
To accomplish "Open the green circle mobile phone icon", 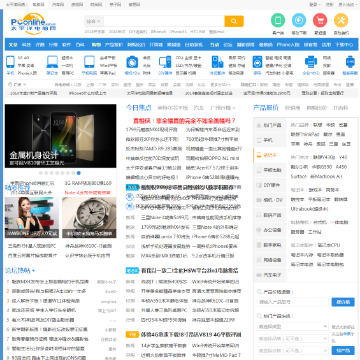I will click(278, 20).
